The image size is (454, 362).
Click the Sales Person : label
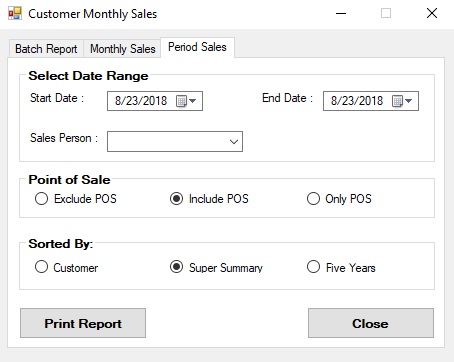coord(64,138)
